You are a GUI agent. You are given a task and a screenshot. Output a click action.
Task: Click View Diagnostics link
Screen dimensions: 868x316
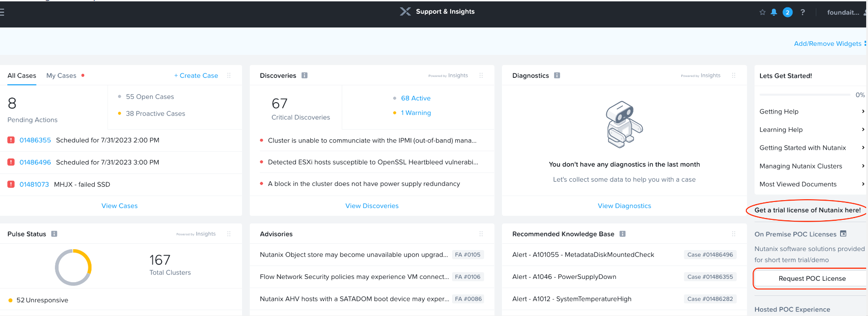pyautogui.click(x=625, y=206)
